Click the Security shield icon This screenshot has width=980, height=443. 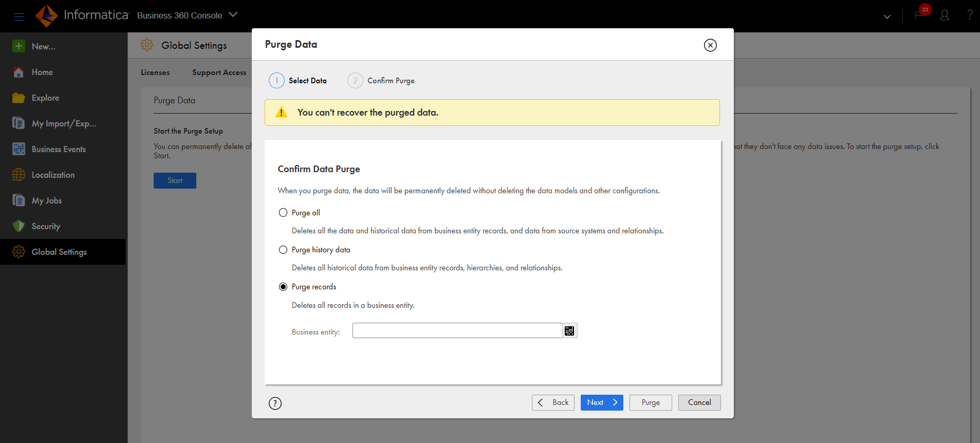click(x=19, y=226)
